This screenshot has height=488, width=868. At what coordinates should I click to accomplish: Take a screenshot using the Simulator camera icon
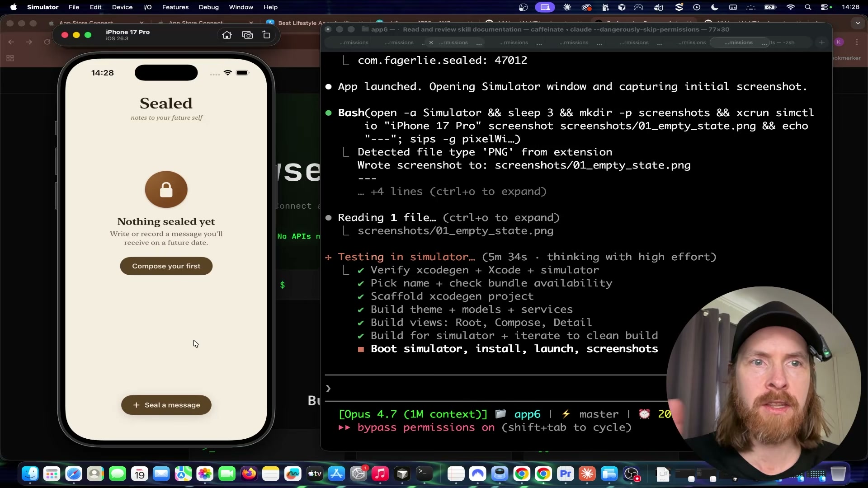pos(248,35)
